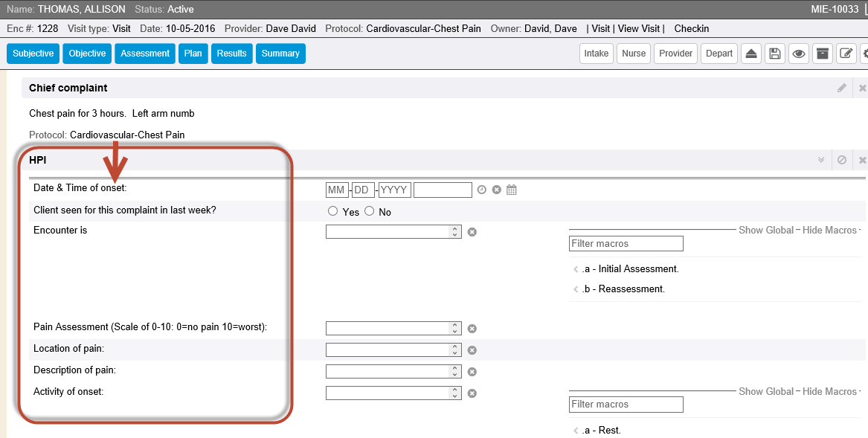
Task: Open the Encounter is dropdown
Action: [x=393, y=231]
